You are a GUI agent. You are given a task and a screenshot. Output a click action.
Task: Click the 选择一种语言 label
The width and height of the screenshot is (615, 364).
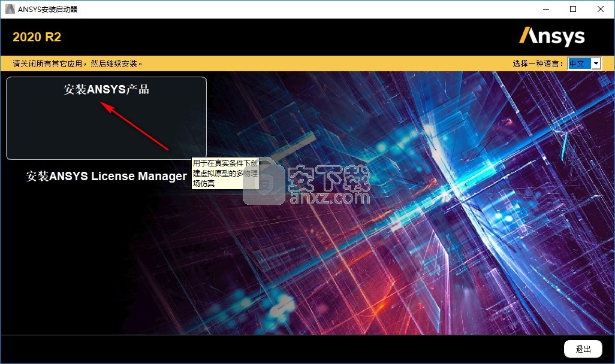click(538, 63)
